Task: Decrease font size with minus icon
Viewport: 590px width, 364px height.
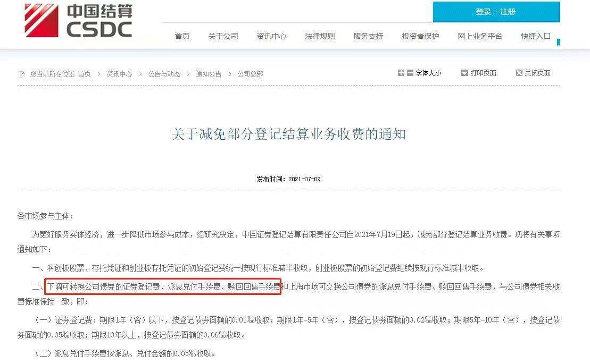Action: tap(410, 73)
